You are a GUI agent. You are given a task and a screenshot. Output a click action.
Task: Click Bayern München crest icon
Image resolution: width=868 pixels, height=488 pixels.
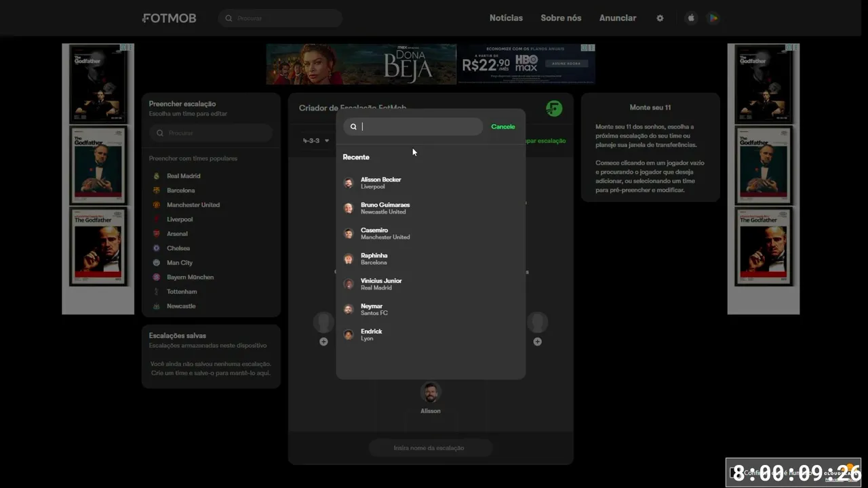point(157,277)
